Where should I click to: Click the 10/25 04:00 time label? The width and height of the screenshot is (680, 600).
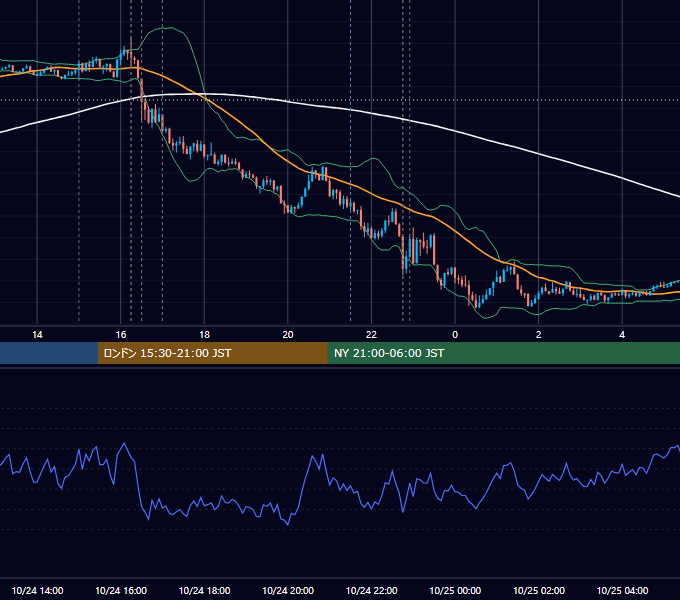pyautogui.click(x=622, y=590)
